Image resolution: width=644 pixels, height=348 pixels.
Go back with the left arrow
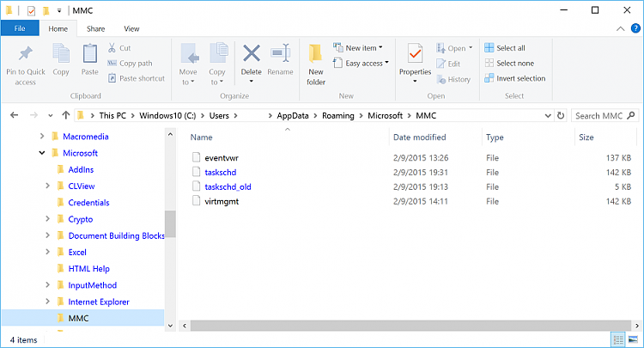(14, 115)
